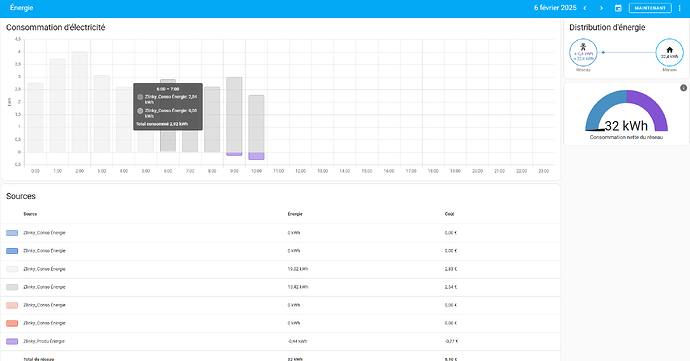690x361 pixels.
Task: Click the dark blue source swatch
Action: 12,251
